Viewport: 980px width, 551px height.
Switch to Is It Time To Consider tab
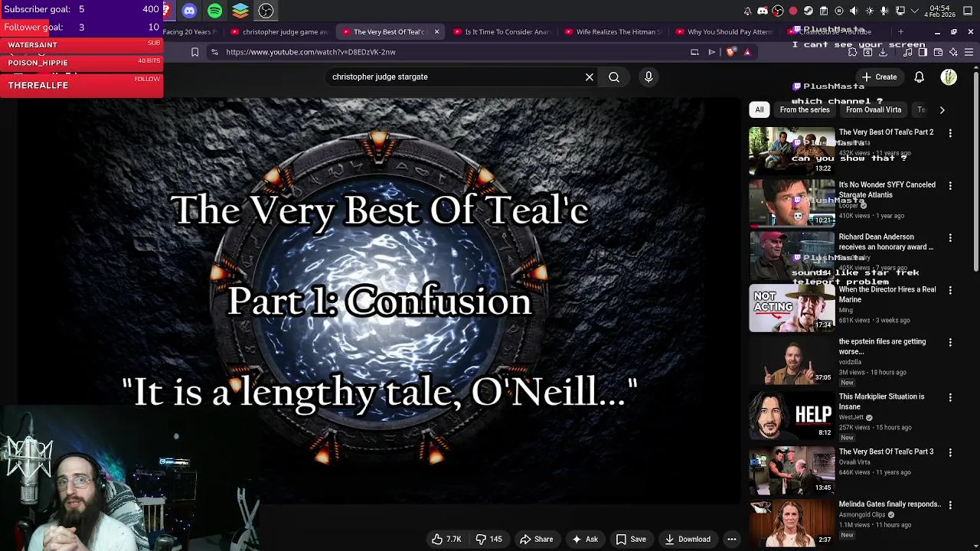coord(502,31)
